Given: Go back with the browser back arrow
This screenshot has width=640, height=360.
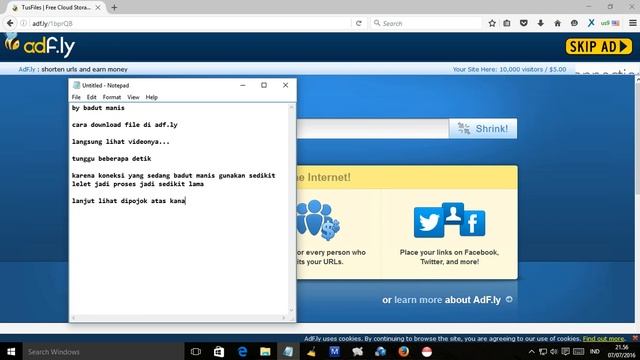Looking at the screenshot, I should click(x=10, y=23).
